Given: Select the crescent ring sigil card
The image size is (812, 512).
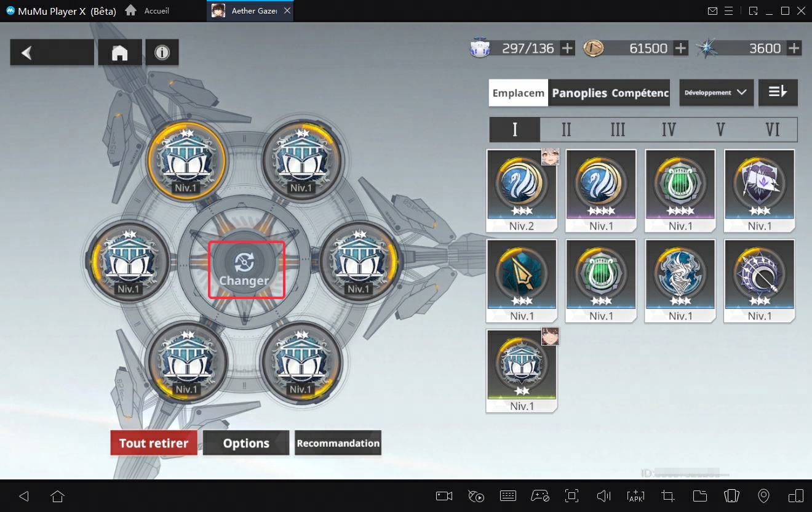Looking at the screenshot, I should tap(760, 281).
